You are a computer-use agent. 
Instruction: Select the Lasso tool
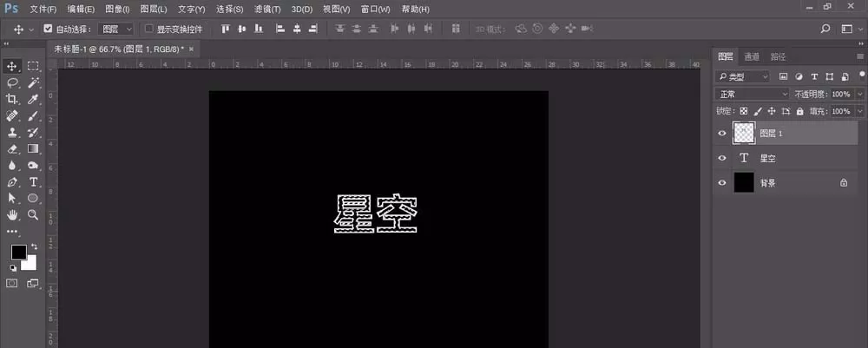[x=11, y=83]
